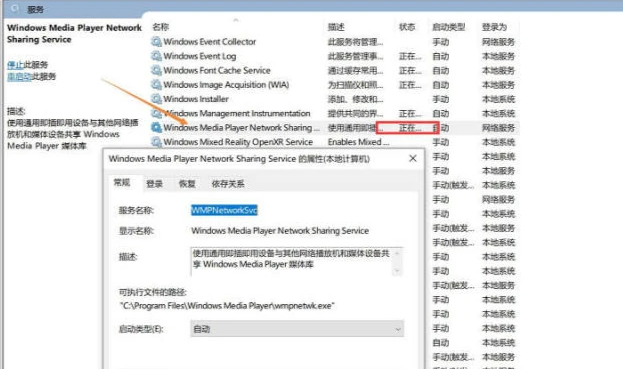
Task: Click the description box up arrow in the dialog
Action: pyautogui.click(x=397, y=253)
